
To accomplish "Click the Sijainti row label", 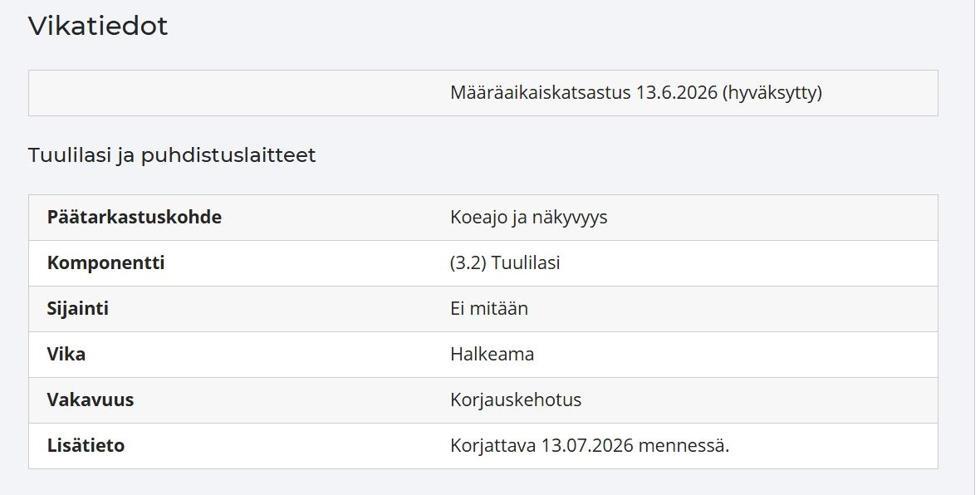I will (x=77, y=309).
